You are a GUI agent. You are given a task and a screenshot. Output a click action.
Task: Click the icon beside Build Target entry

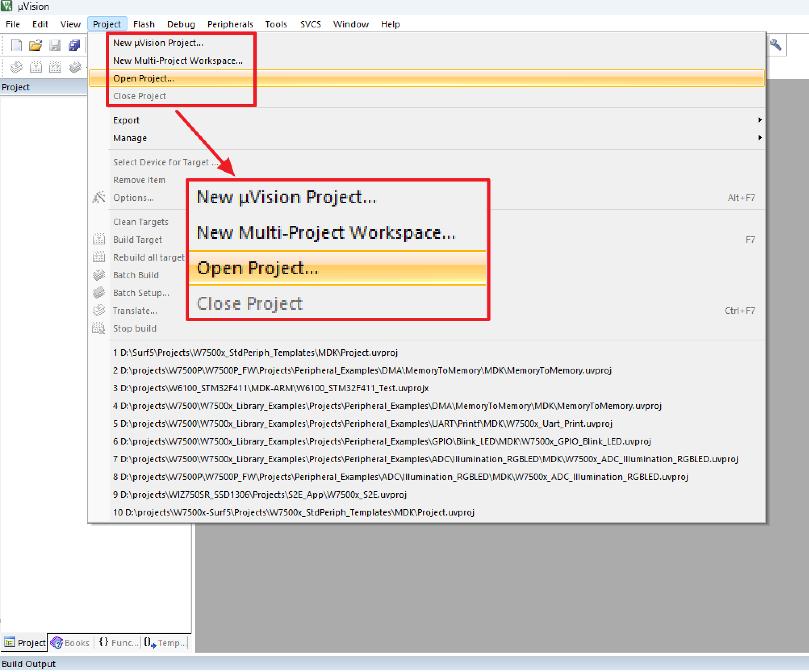(99, 239)
